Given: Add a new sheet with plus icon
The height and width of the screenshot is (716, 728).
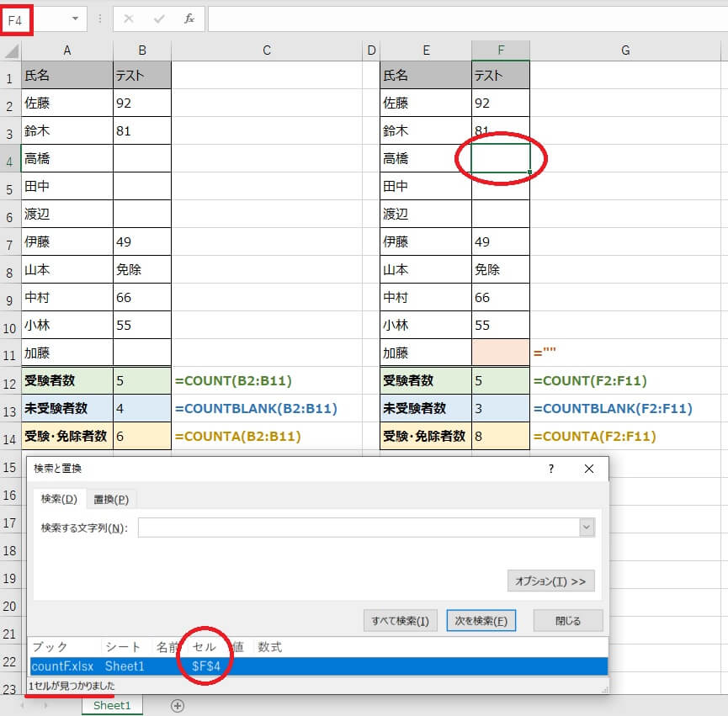Looking at the screenshot, I should 177,706.
